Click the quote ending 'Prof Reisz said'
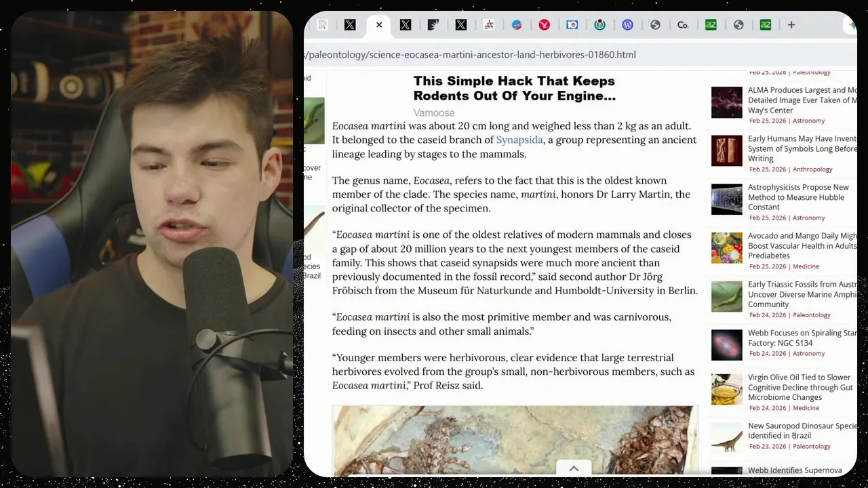 (513, 371)
